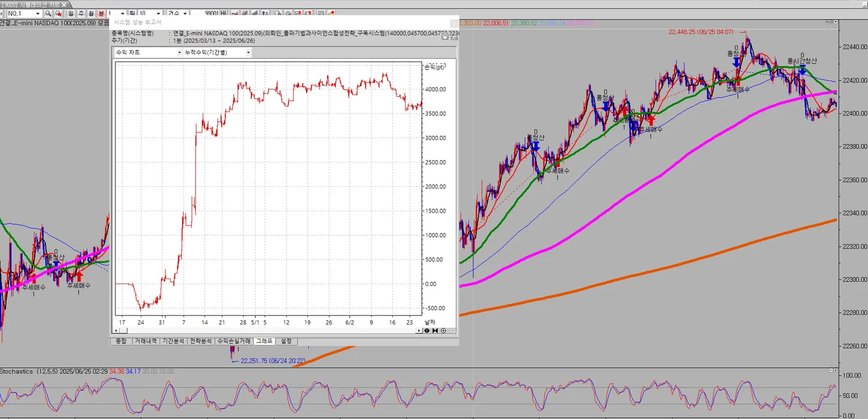This screenshot has height=419, width=868.
Task: Click the 종목명(시스템명) label in the report
Action: point(134,33)
